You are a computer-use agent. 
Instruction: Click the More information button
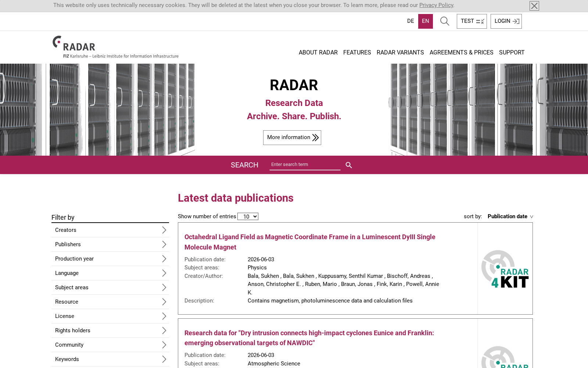point(292,137)
